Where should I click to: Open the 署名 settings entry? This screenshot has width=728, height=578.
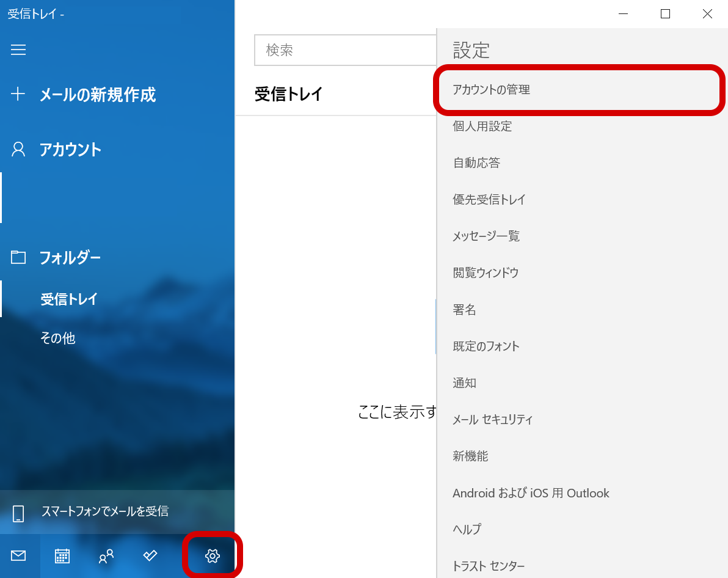[x=464, y=310]
